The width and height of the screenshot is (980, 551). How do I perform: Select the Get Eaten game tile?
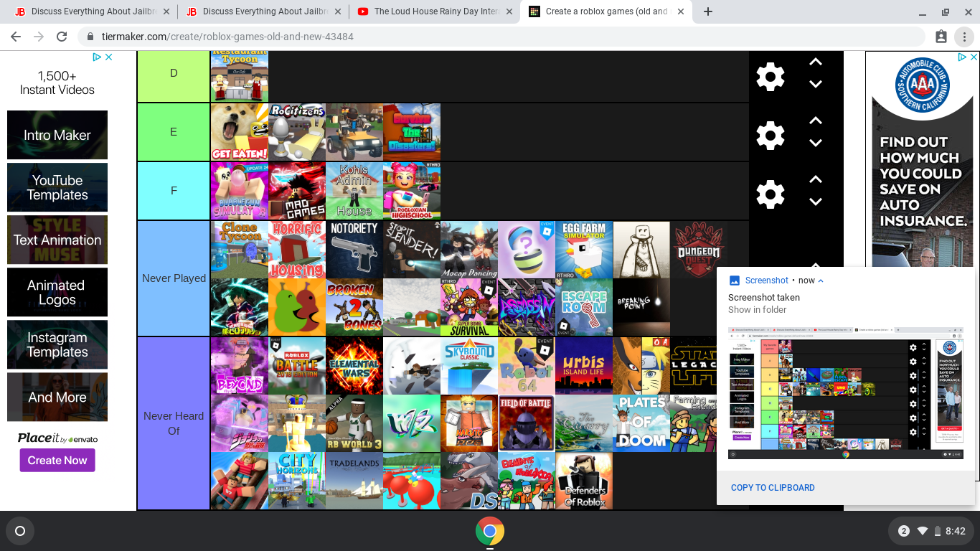[x=240, y=132]
